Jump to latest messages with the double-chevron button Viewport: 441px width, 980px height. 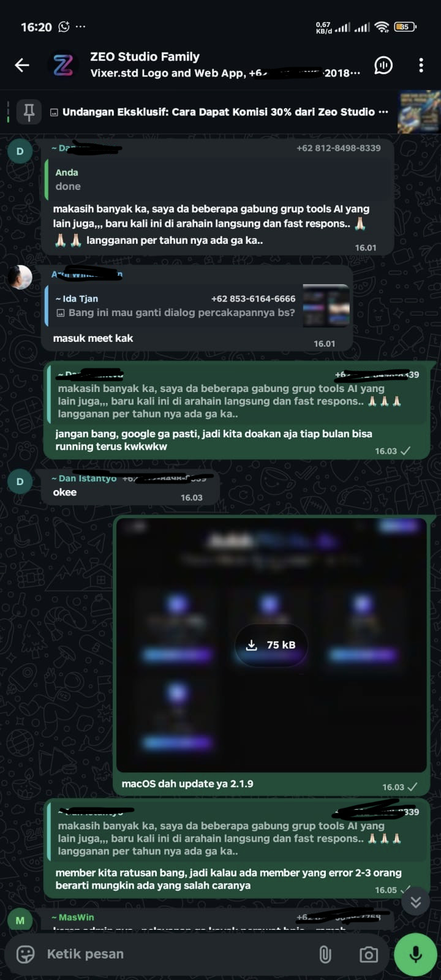(x=416, y=902)
